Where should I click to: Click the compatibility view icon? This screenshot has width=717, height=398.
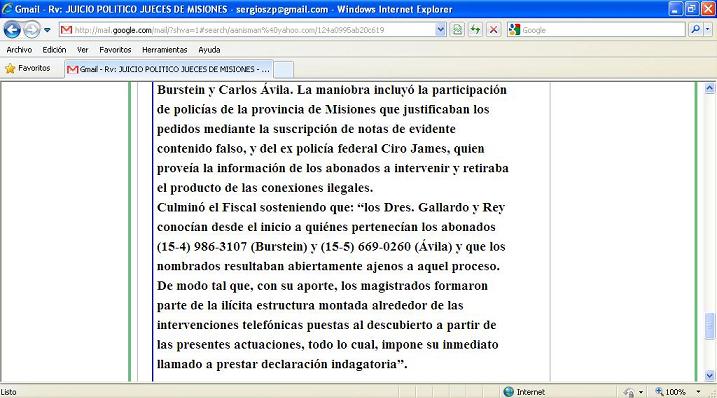[x=457, y=30]
